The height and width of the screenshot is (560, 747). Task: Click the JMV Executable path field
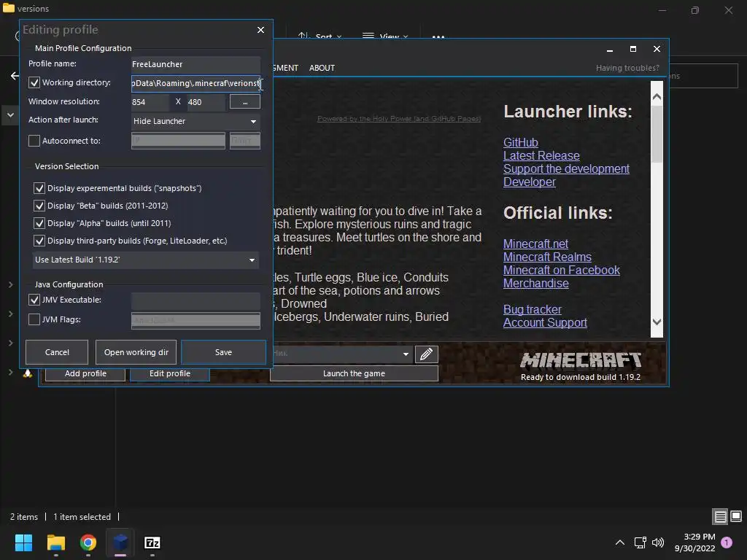click(x=196, y=301)
